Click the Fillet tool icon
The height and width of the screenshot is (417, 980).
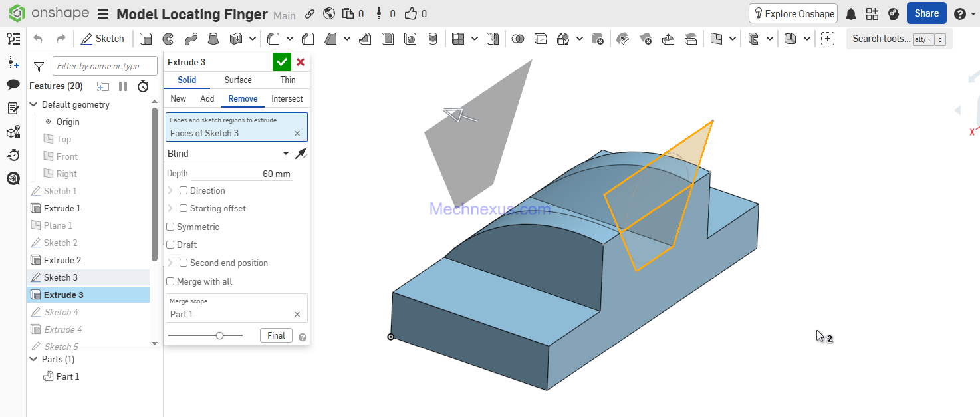[x=273, y=39]
